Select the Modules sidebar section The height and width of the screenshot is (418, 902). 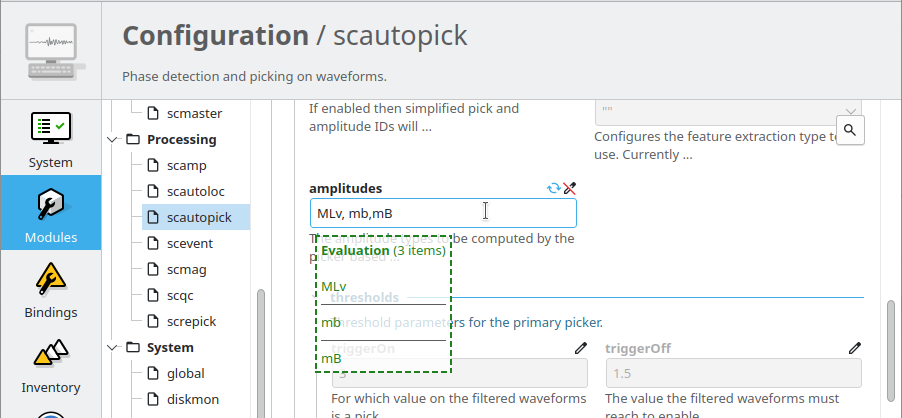[51, 213]
